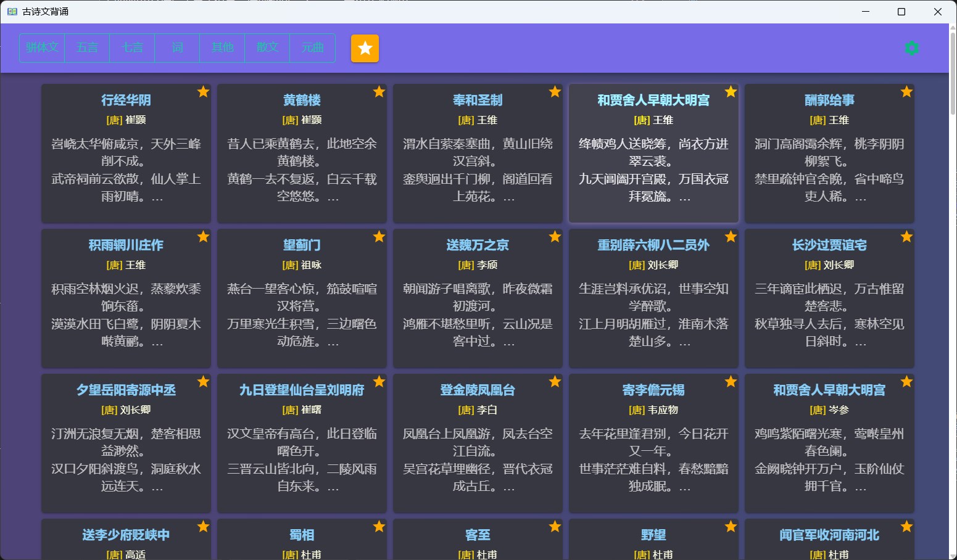Switch to the 散文 tab
Screen dimensions: 957x560
pos(267,48)
